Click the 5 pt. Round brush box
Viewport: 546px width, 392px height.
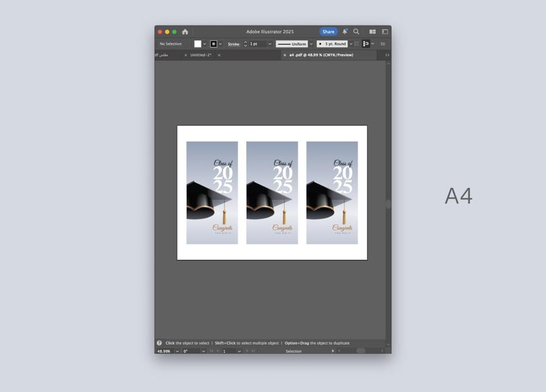tap(332, 44)
